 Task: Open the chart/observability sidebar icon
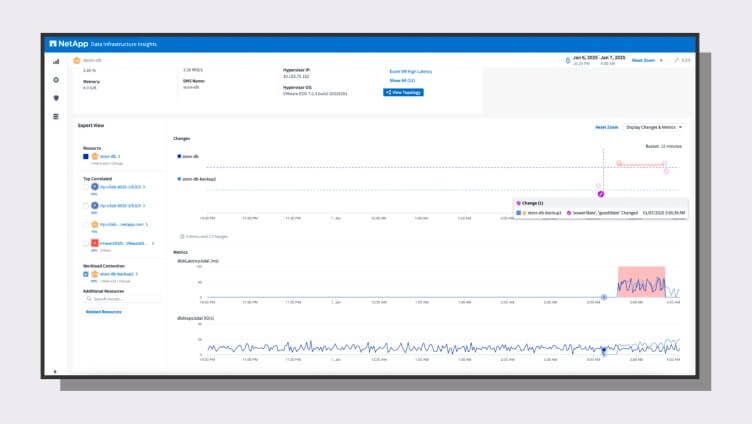pyautogui.click(x=56, y=62)
